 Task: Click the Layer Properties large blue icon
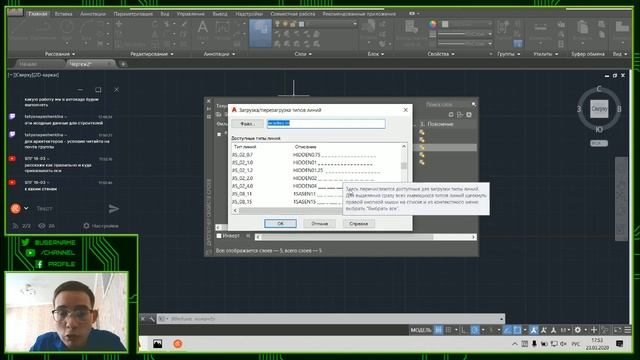260,34
